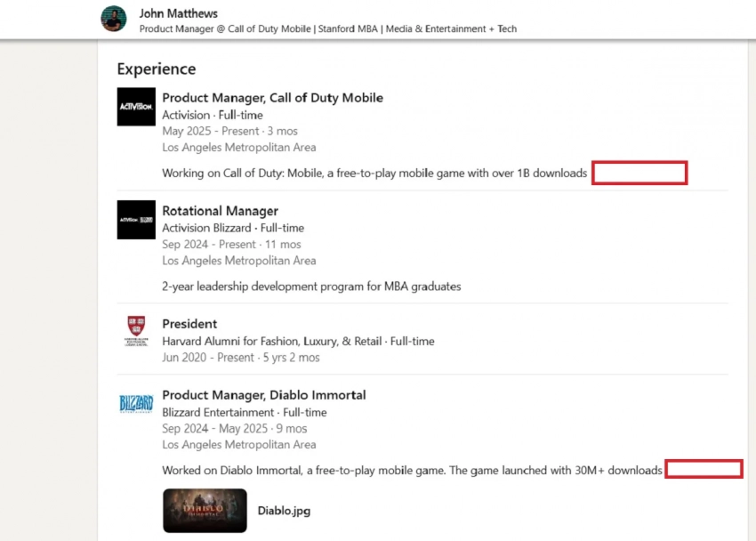The width and height of the screenshot is (756, 541).
Task: Open the Activision logo beside Call of Duty role
Action: point(136,107)
